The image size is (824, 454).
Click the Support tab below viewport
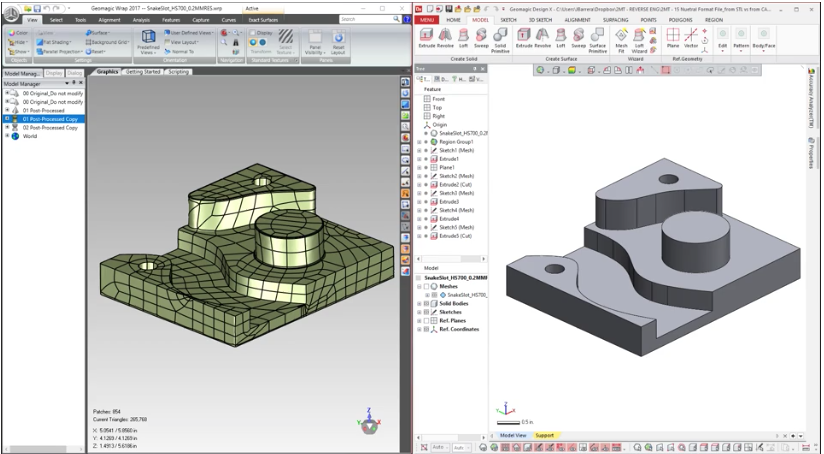[x=544, y=435]
